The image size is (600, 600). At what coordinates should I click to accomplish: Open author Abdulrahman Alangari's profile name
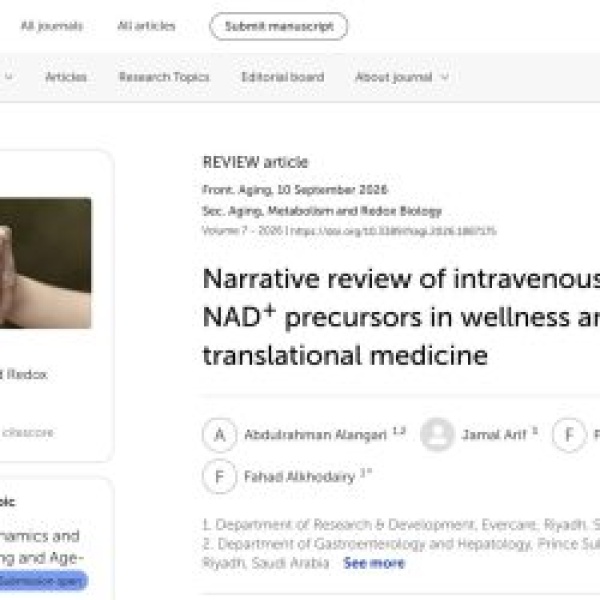(x=315, y=435)
